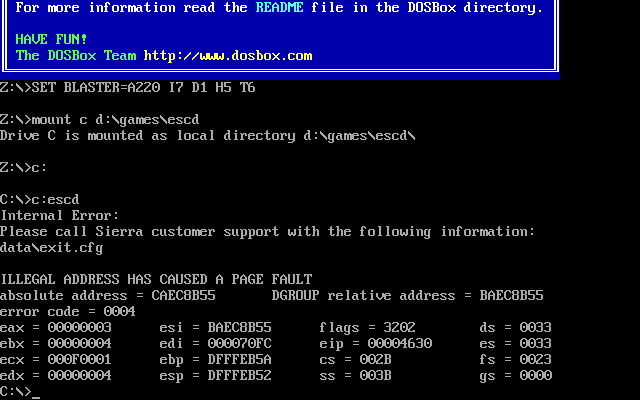Screen dimensions: 640x400
Task: Click 'Drive C is mounted as local directory' line
Action: [208, 136]
